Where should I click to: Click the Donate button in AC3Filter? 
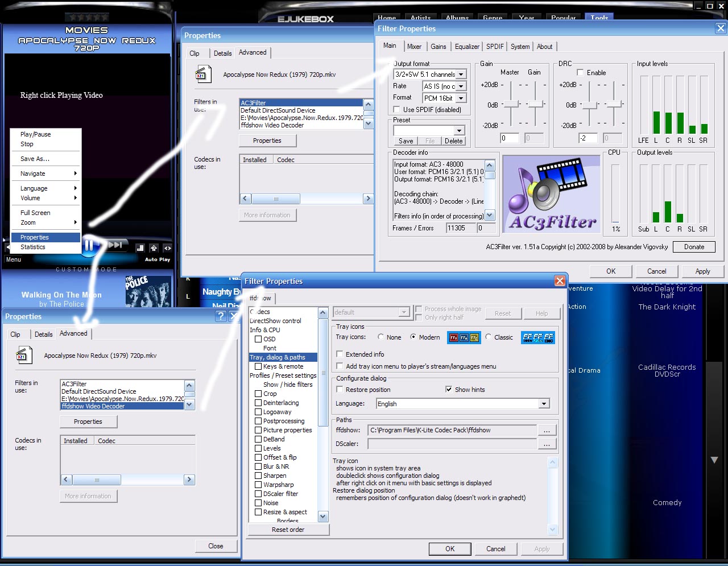(694, 246)
